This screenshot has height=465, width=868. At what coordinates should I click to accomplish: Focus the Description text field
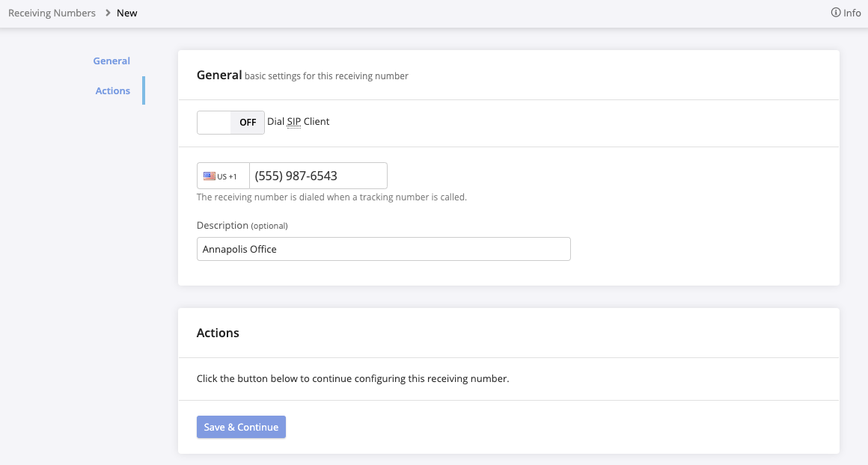[x=383, y=250]
